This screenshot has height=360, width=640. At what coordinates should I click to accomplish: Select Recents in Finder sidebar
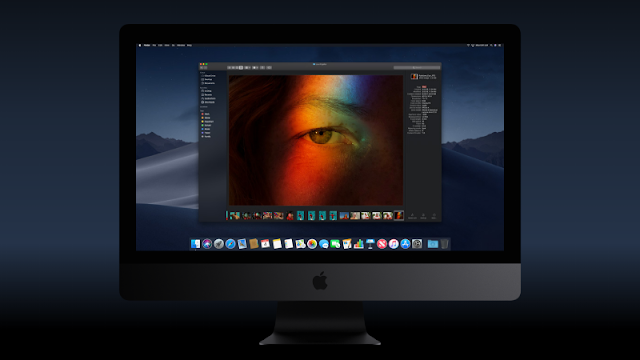click(x=207, y=95)
